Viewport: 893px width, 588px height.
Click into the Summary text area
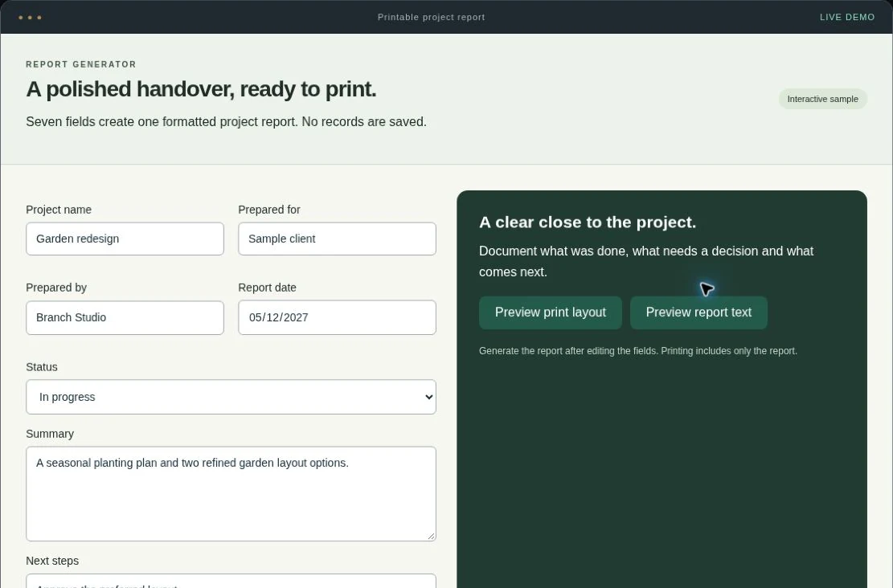[x=231, y=493]
